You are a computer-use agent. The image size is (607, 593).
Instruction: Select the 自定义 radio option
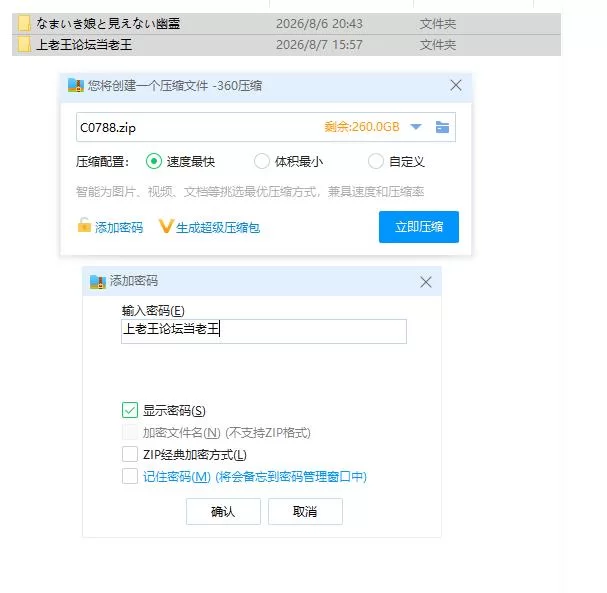pyautogui.click(x=376, y=161)
